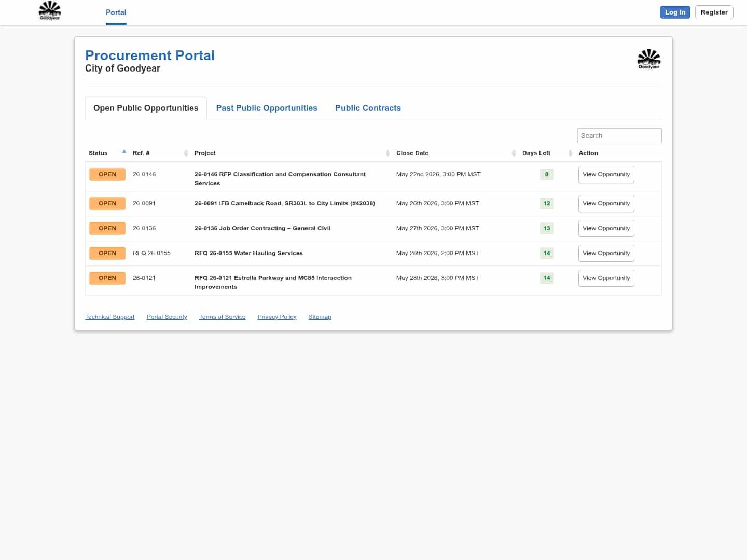Select the Open Public Opportunities tab
Viewport: 747px width, 560px height.
coord(146,108)
